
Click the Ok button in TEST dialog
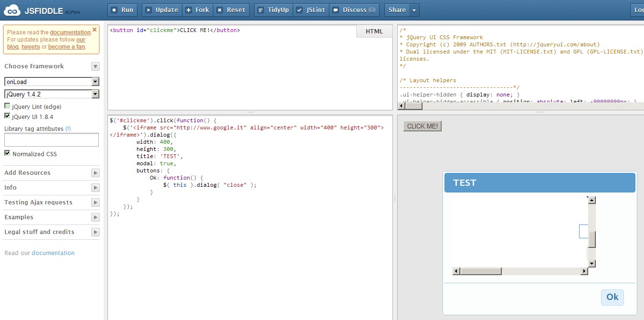click(x=612, y=297)
